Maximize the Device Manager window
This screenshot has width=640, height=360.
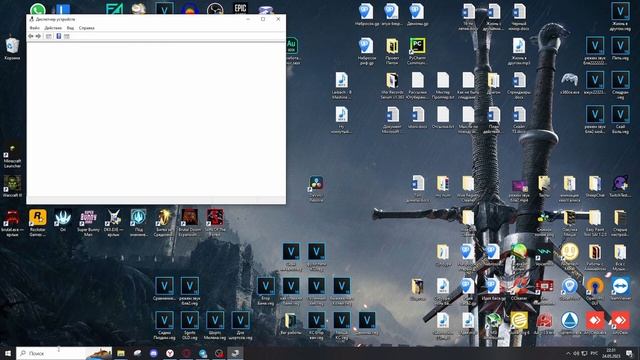point(263,19)
